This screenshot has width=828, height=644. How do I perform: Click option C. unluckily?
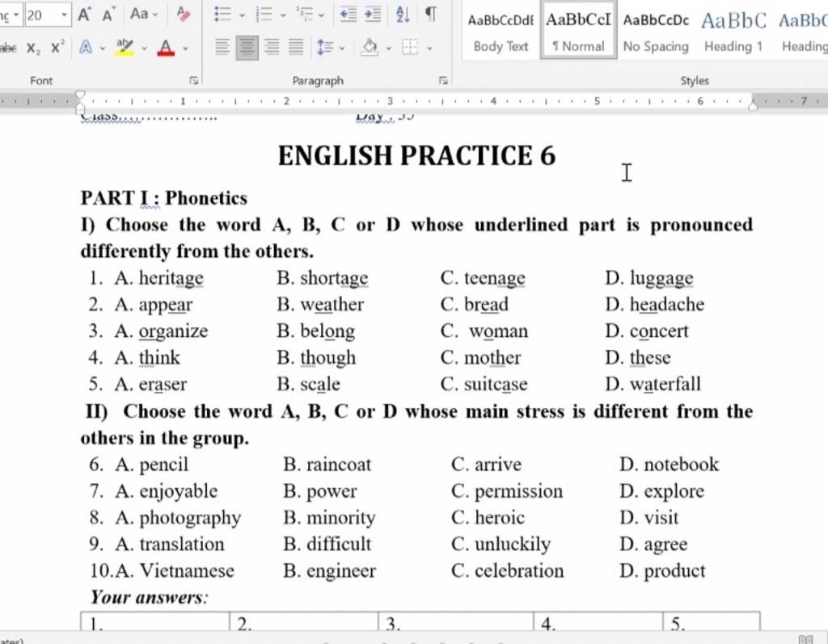501,545
